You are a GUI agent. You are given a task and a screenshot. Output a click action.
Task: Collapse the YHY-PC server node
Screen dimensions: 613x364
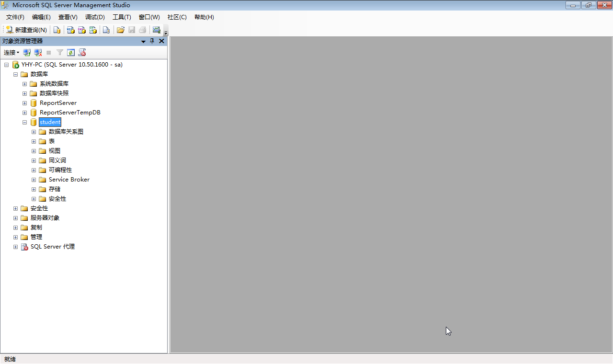[x=6, y=65]
